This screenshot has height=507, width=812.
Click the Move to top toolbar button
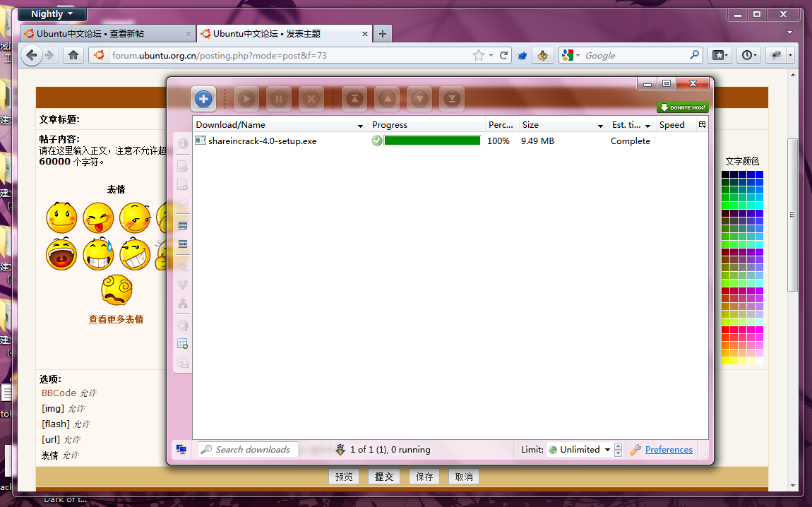click(x=354, y=99)
